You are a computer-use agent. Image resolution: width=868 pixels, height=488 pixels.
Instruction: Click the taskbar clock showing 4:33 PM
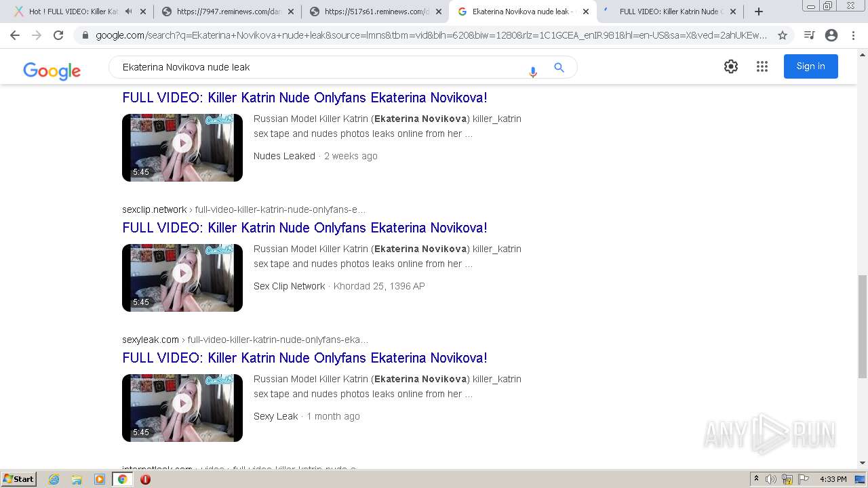coord(833,479)
